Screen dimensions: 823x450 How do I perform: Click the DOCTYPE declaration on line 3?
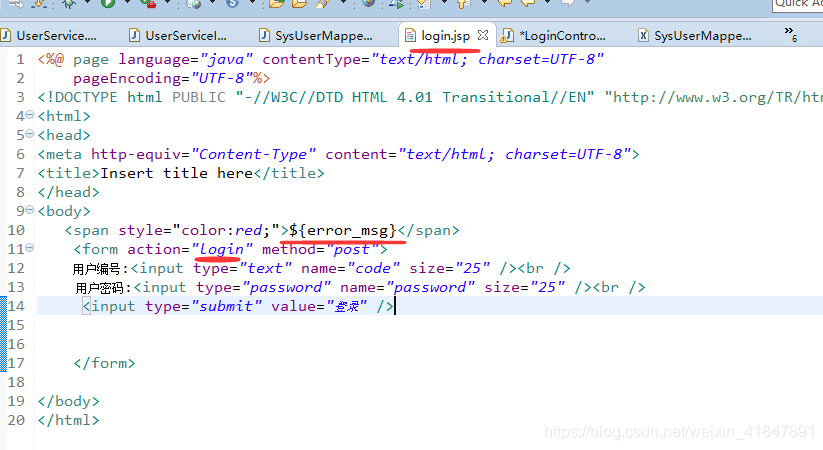[x=430, y=97]
